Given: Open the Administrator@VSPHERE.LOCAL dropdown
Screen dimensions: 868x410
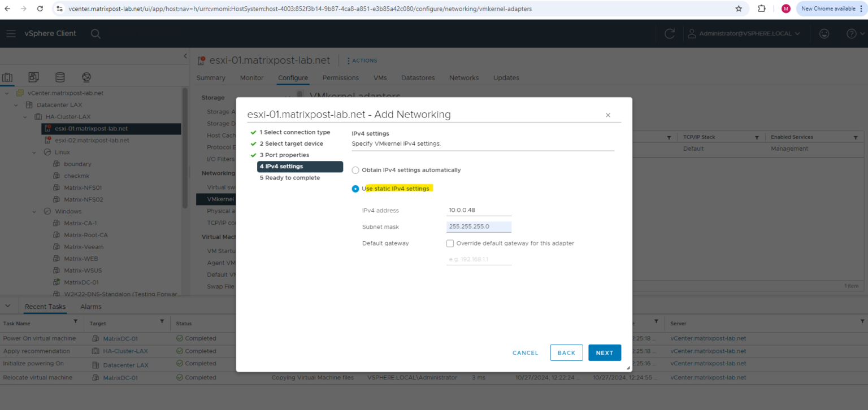Looking at the screenshot, I should point(744,33).
